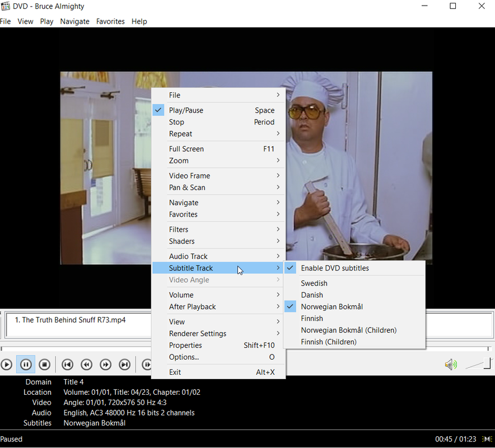This screenshot has height=448, width=495.
Task: Open the File menu in menu bar
Action: pos(6,21)
